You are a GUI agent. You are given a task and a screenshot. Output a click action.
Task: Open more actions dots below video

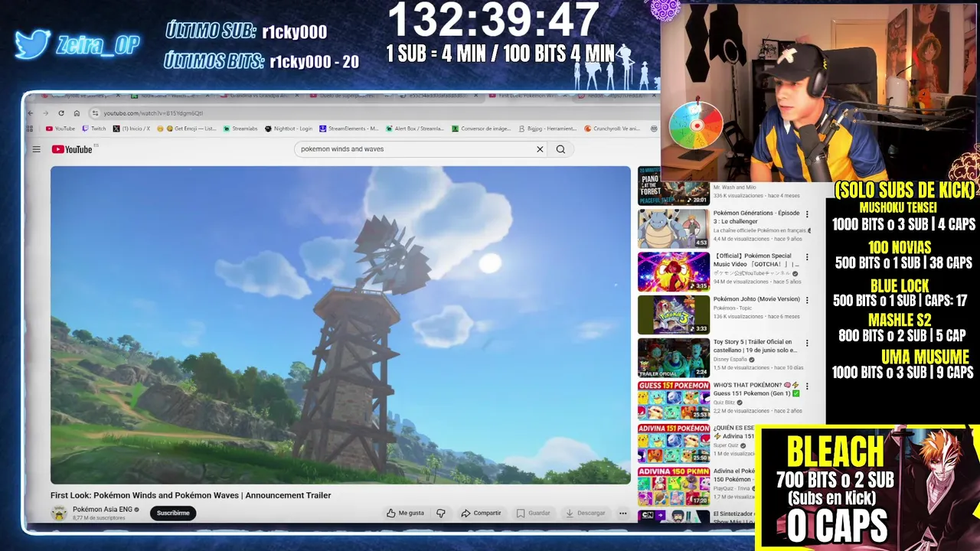[x=622, y=513]
